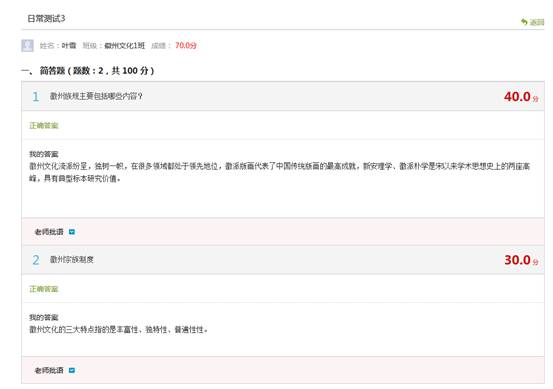Click the 日常测试3 page title
This screenshot has height=389, width=553.
46,19
